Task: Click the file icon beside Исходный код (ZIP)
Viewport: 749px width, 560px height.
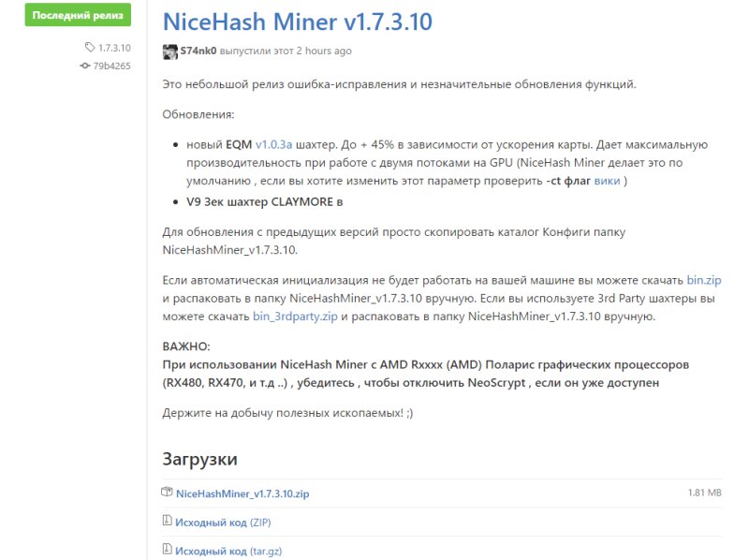Action: click(x=168, y=522)
